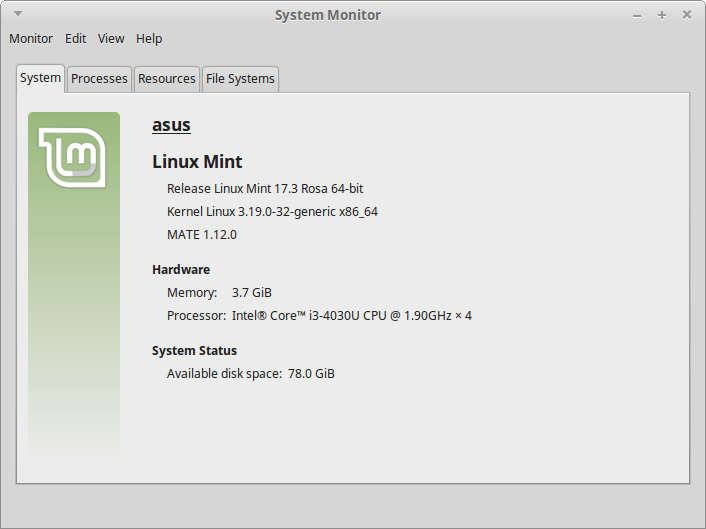Click the 'System Monitor' window title
This screenshot has width=706, height=529.
tap(328, 15)
